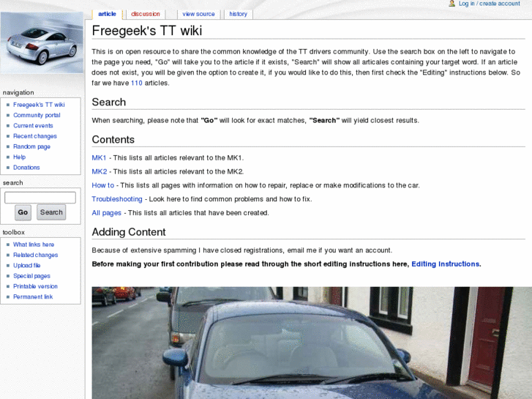Viewport: 532px width, 399px height.
Task: Open Upload file in toolbox
Action: click(27, 266)
